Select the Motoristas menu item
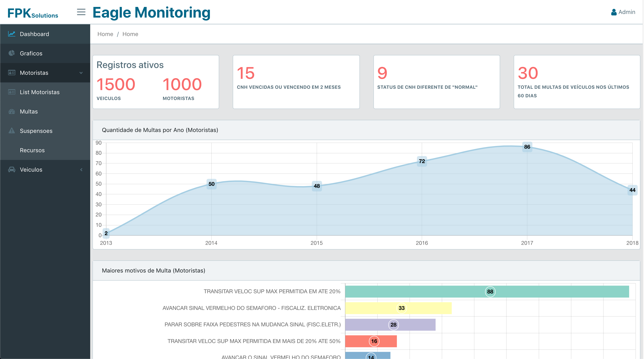The image size is (644, 359). click(x=45, y=73)
